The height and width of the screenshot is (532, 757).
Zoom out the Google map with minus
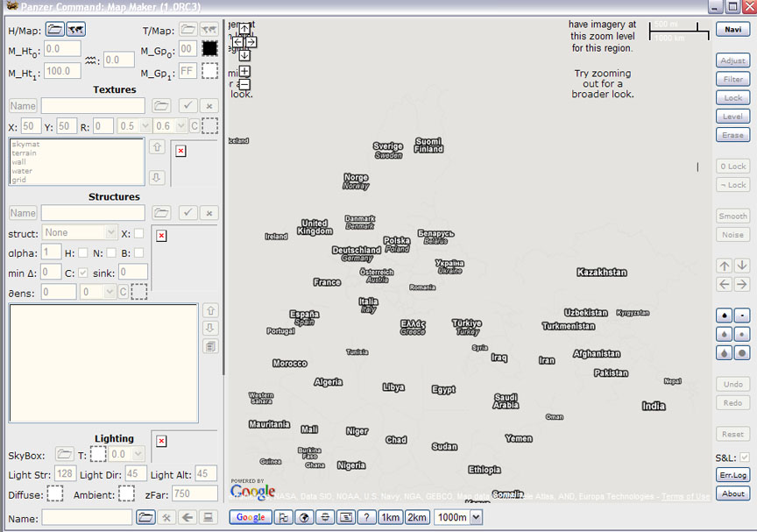pyautogui.click(x=244, y=84)
